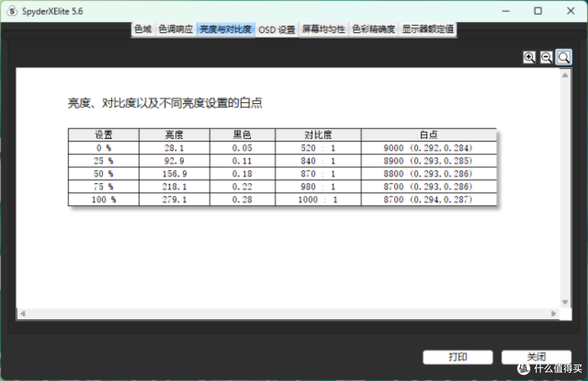Open the 色彩精确度 tab
The height and width of the screenshot is (381, 588).
point(373,29)
